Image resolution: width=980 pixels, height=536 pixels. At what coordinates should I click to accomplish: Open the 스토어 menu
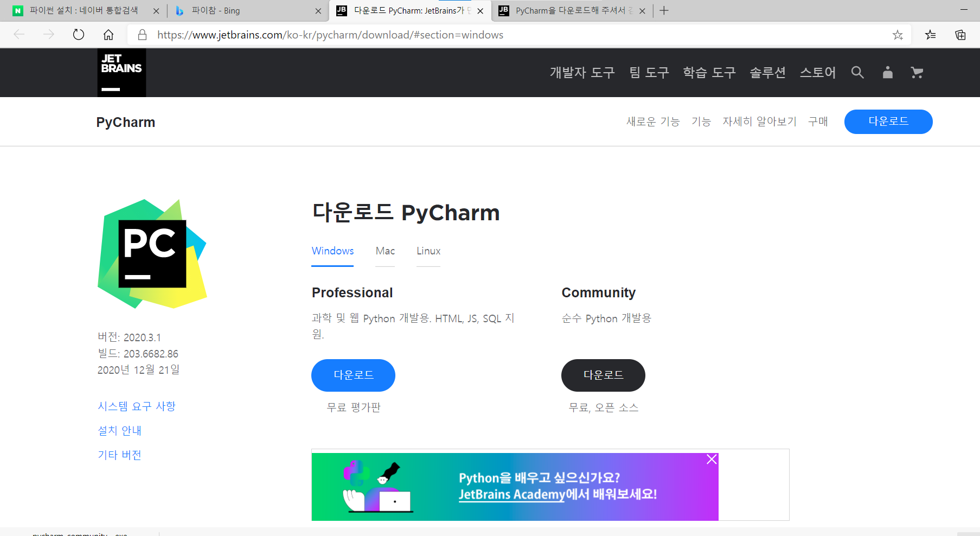pyautogui.click(x=818, y=72)
